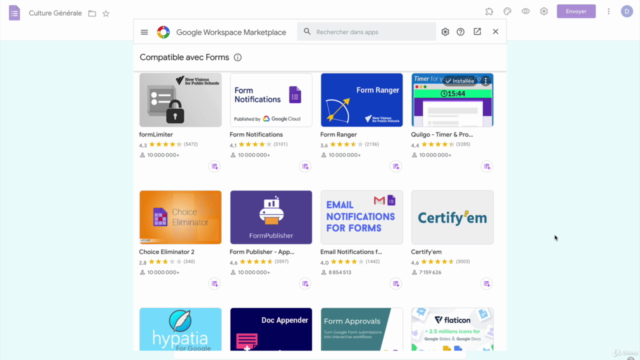Click the install icon under Form Notifications
Image resolution: width=640 pixels, height=360 pixels.
pyautogui.click(x=305, y=167)
